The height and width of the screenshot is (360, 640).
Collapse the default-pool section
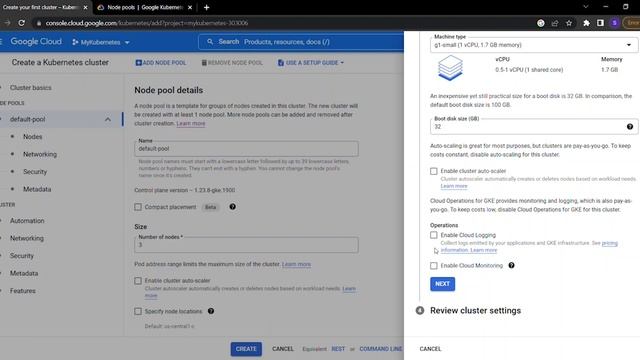coord(108,120)
